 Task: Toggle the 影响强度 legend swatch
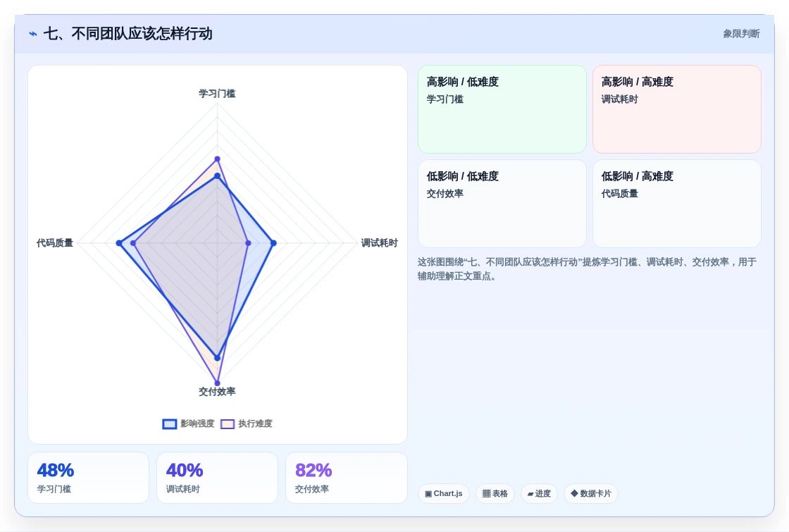(x=170, y=423)
